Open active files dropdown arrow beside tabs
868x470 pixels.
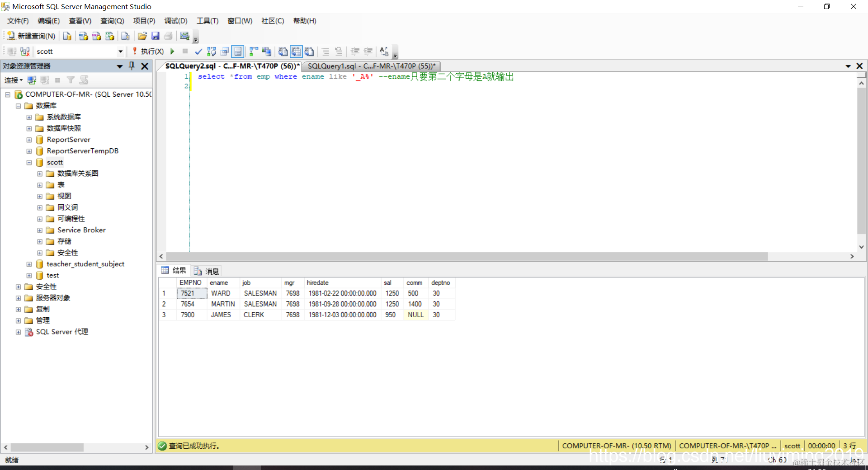pos(848,66)
